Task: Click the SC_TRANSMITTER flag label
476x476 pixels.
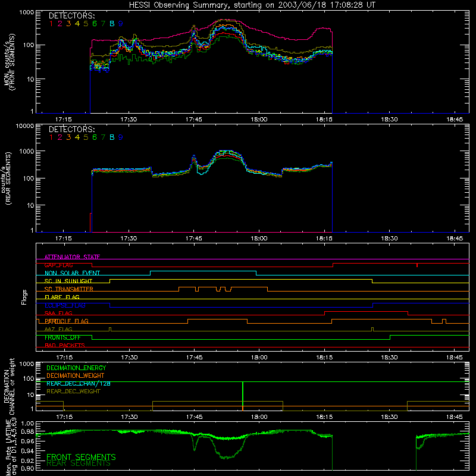Action: click(69, 289)
